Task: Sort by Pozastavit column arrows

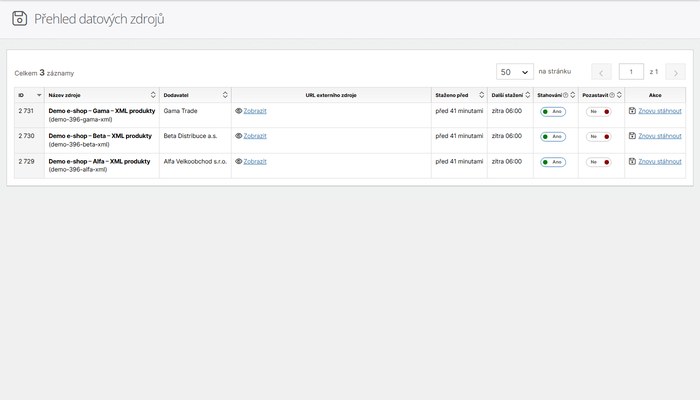Action: pos(619,95)
